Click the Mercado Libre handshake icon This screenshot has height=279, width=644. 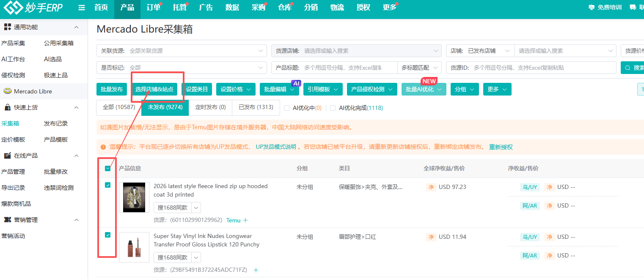pyautogui.click(x=7, y=91)
